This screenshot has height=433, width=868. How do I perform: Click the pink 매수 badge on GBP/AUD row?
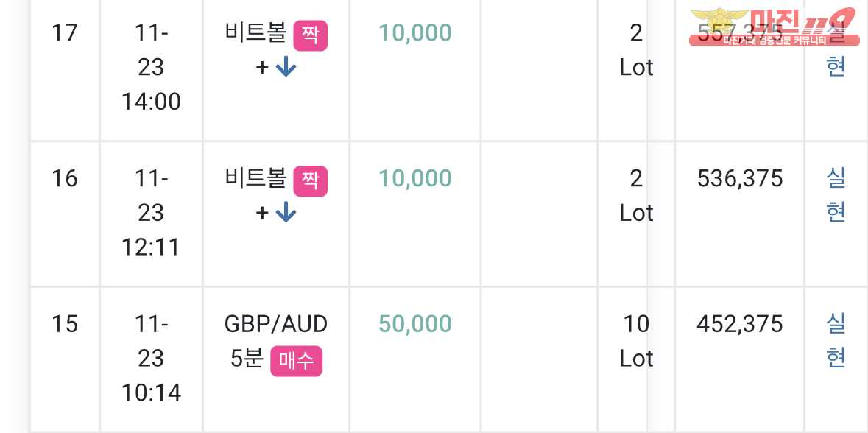[x=297, y=361]
